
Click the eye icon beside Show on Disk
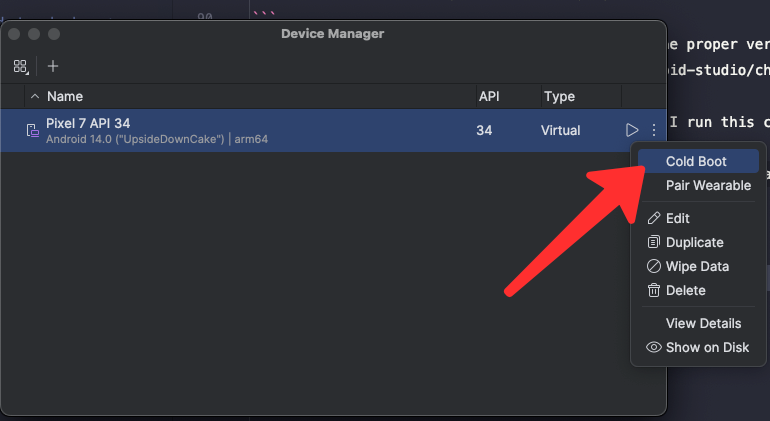coord(654,347)
